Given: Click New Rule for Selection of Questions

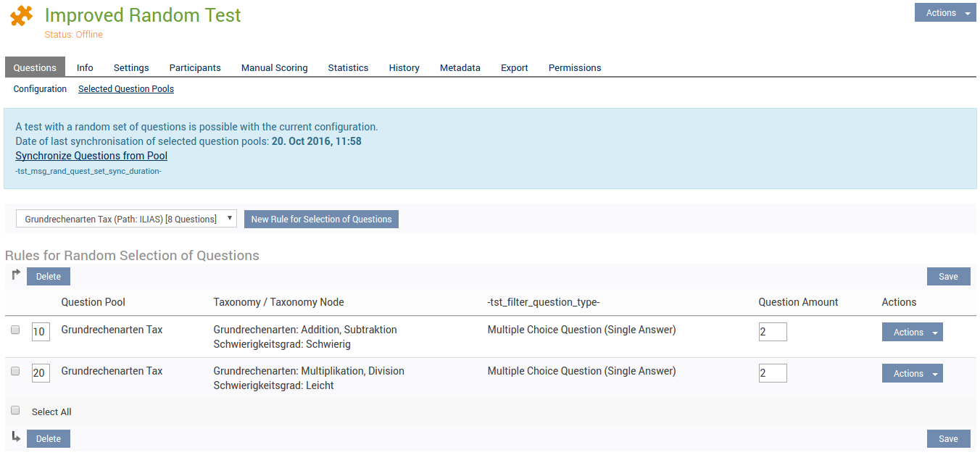Looking at the screenshot, I should 321,219.
